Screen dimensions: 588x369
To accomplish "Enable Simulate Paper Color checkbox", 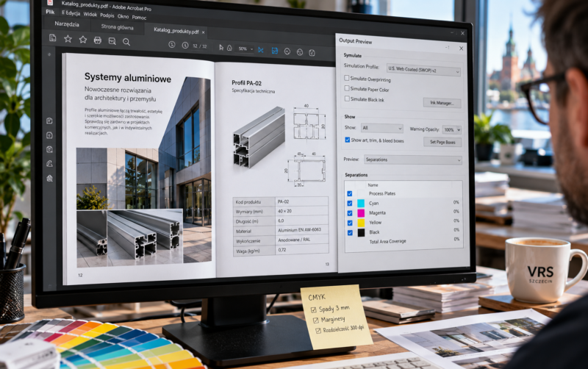I will pos(346,88).
